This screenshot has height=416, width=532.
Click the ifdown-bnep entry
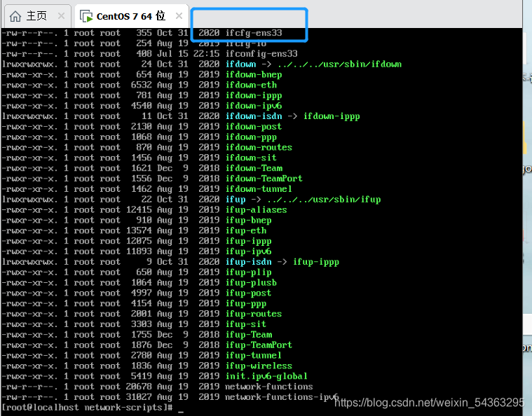[x=254, y=75]
